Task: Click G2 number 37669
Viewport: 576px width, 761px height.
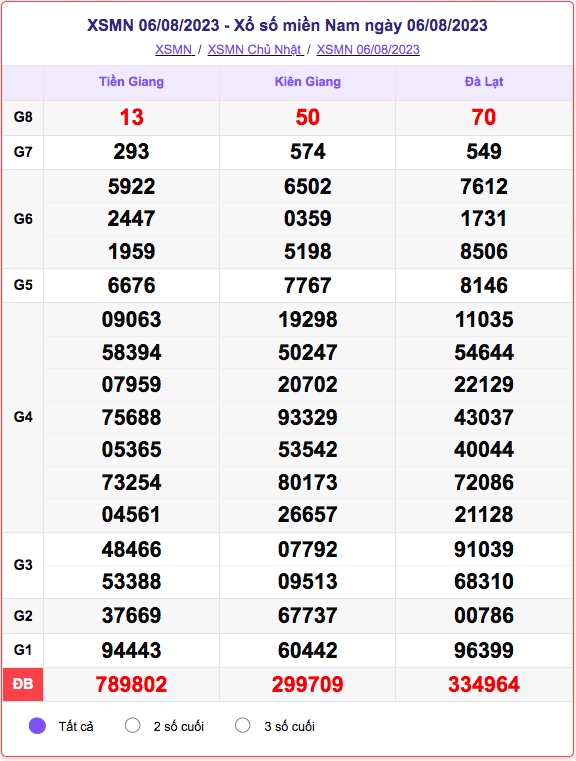Action: pyautogui.click(x=132, y=616)
